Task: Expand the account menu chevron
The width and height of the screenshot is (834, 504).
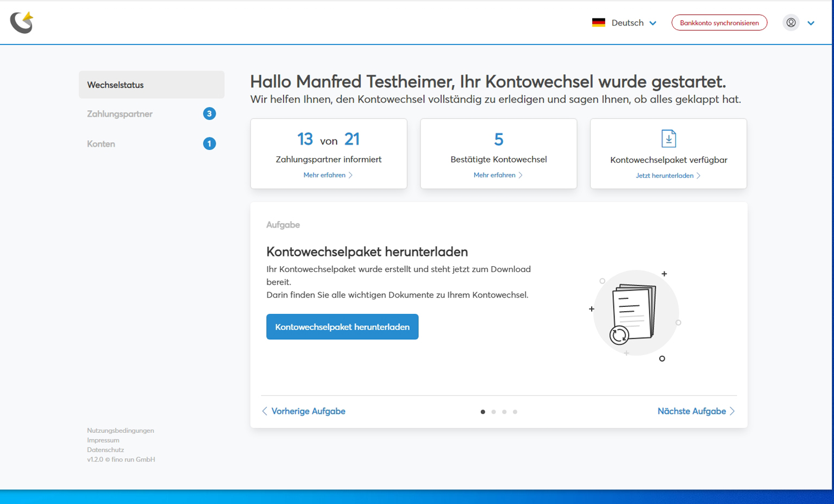Action: [x=811, y=23]
